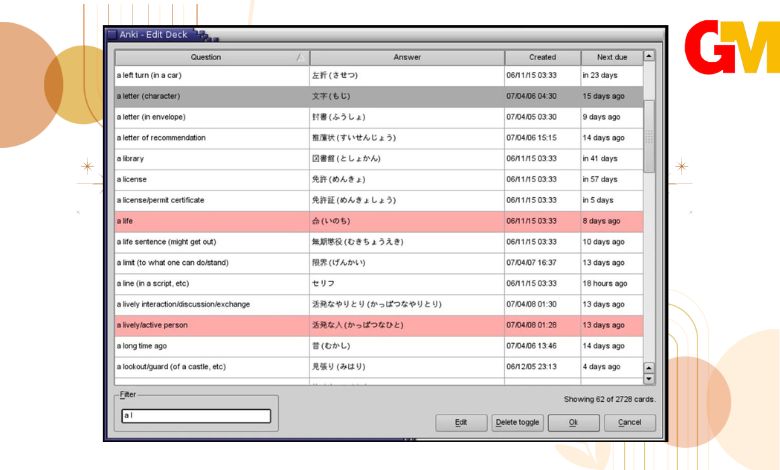The image size is (780, 470).
Task: Click the Cancel button
Action: click(x=630, y=423)
